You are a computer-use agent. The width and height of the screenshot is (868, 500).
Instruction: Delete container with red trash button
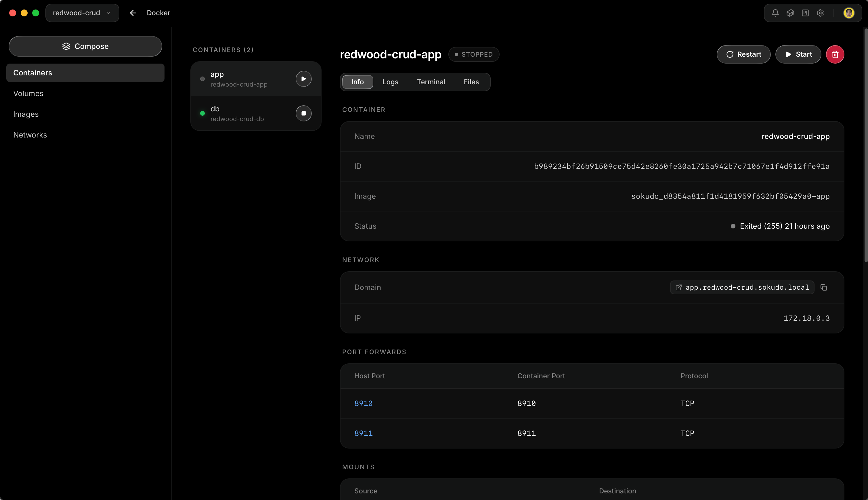click(x=835, y=54)
